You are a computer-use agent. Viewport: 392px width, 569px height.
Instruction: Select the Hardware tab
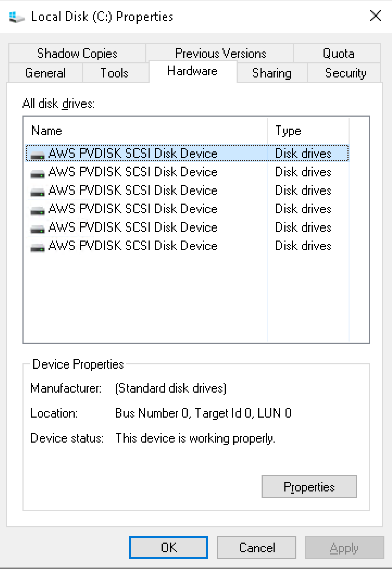[x=193, y=71]
